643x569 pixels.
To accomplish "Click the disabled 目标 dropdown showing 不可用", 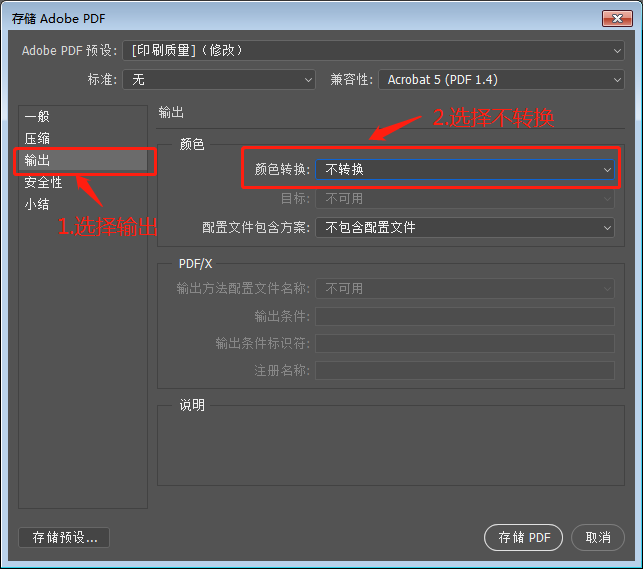I will [465, 199].
